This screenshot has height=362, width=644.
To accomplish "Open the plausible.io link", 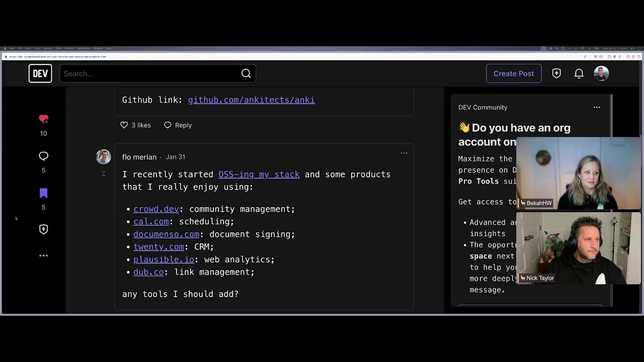I will coord(164,259).
